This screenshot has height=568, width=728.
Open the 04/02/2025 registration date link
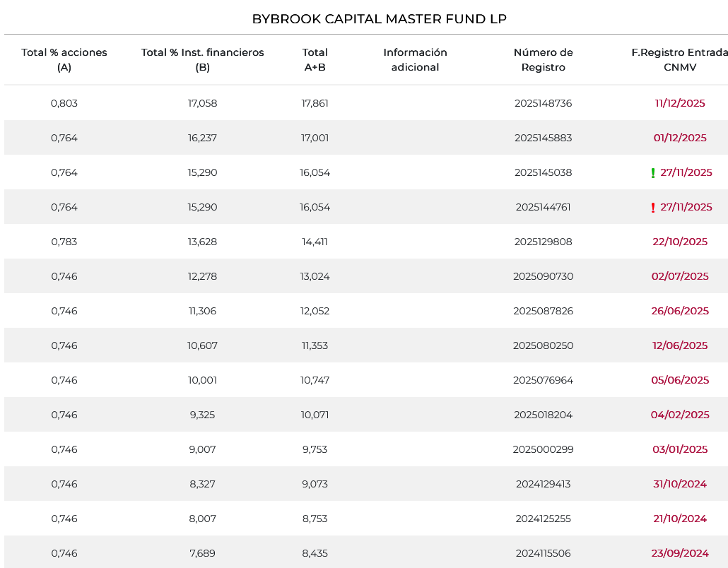tap(680, 415)
